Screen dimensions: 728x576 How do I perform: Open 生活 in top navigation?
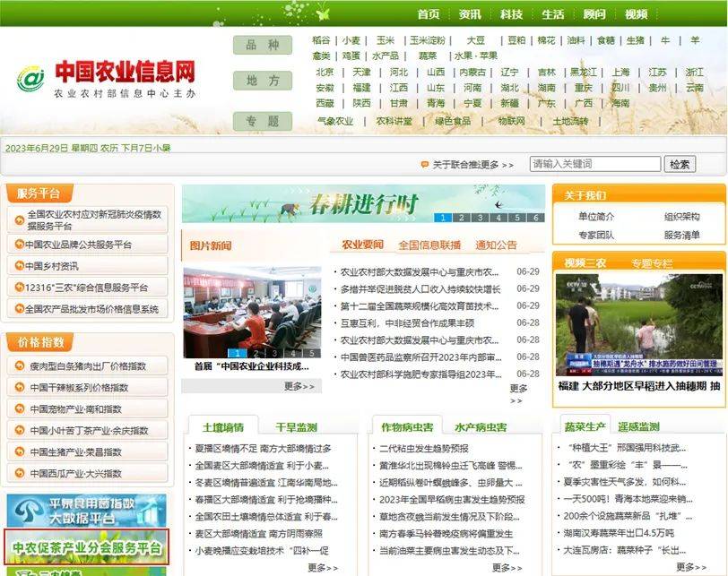pos(553,14)
